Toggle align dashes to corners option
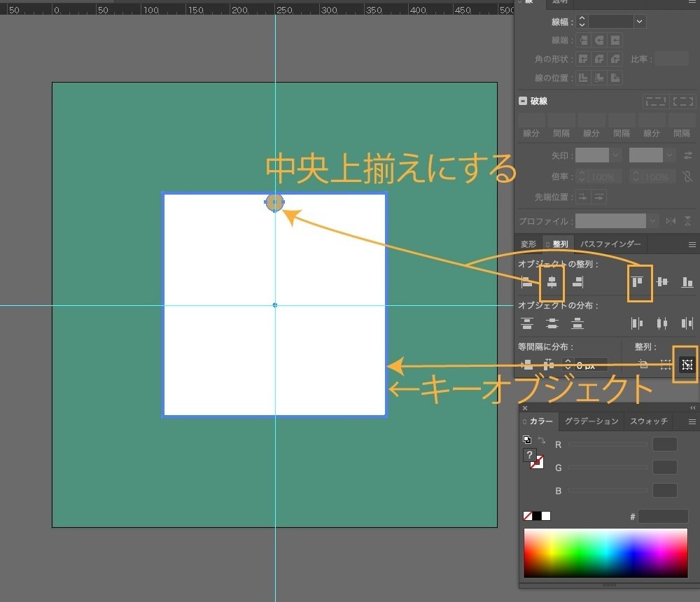The height and width of the screenshot is (602, 700). (x=682, y=101)
